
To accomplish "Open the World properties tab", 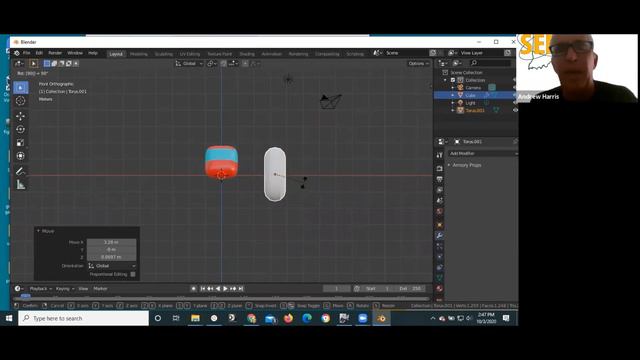I will [x=440, y=211].
